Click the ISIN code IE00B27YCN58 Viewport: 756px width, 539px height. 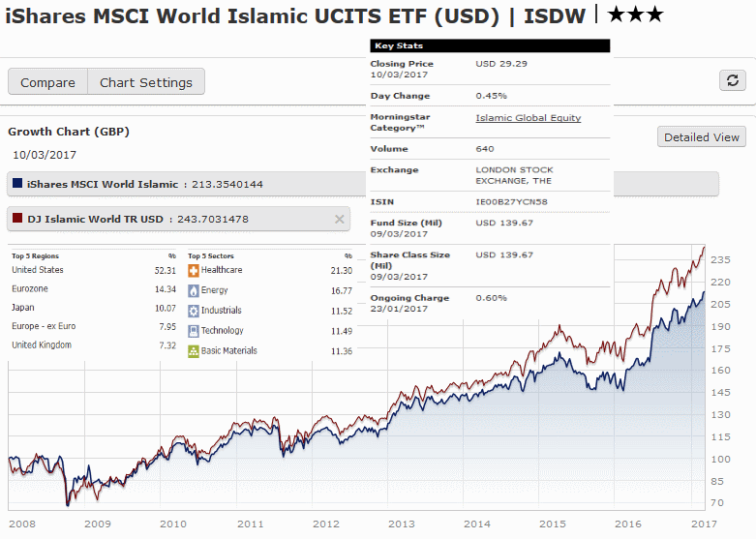511,202
